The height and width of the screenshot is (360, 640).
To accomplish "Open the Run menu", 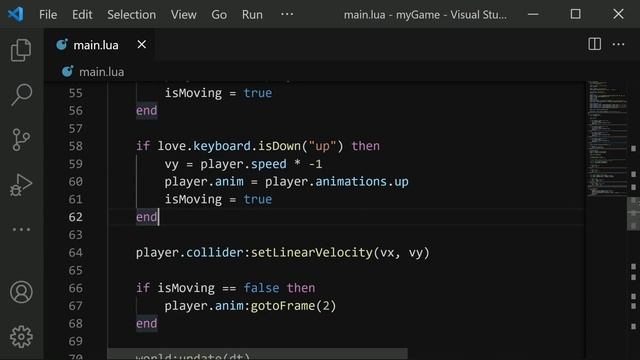I will point(252,15).
